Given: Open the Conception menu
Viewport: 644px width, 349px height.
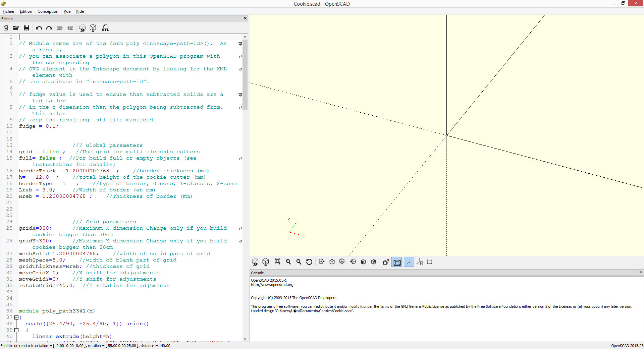Looking at the screenshot, I should tap(48, 11).
